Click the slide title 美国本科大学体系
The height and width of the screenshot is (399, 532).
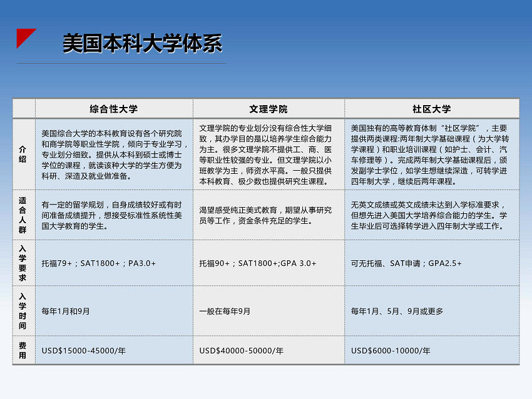143,43
